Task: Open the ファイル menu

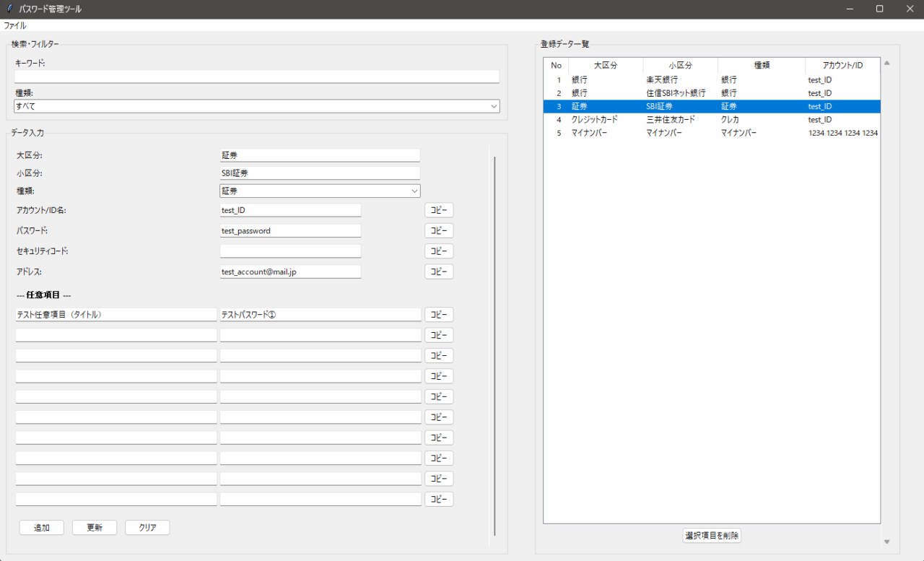Action: click(15, 25)
